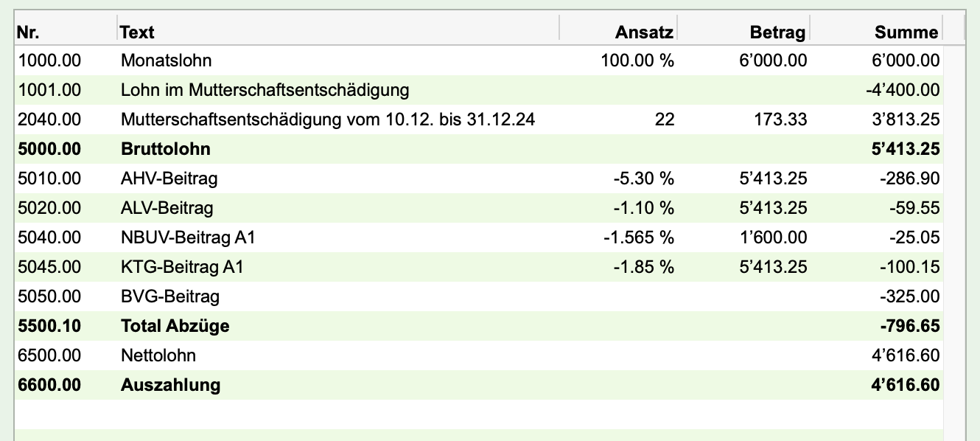Click the Betrag column header
Screen dimensions: 980x441
click(743, 32)
